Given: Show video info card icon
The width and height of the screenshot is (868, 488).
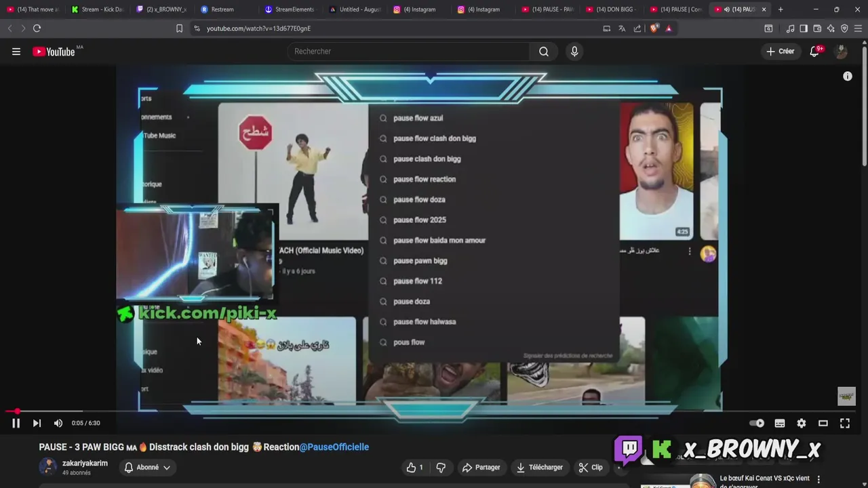Looking at the screenshot, I should (847, 77).
